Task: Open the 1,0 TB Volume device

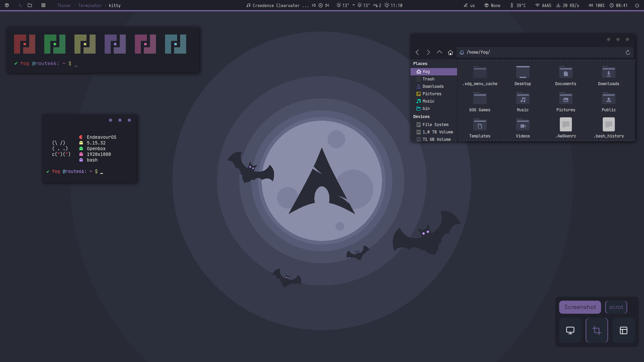Action: click(x=434, y=132)
